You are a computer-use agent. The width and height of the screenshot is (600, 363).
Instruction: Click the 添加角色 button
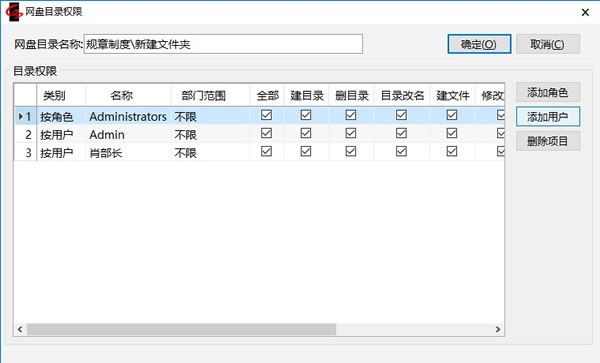[x=548, y=92]
